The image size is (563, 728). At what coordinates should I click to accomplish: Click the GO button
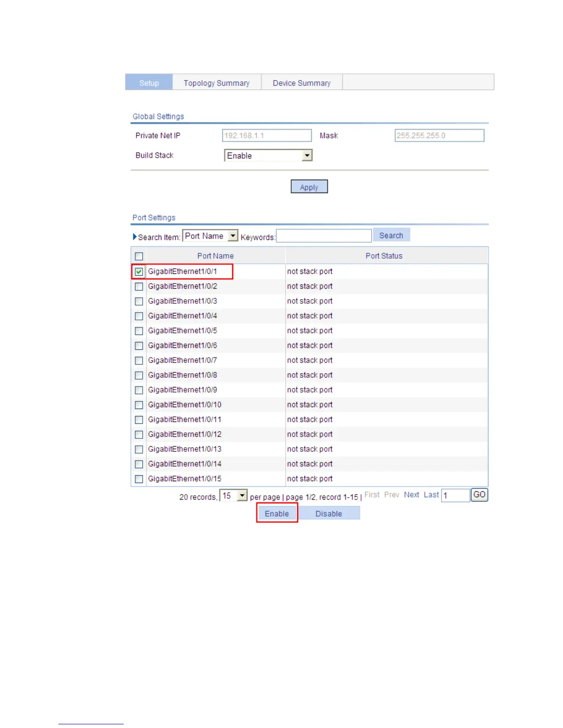coord(479,495)
